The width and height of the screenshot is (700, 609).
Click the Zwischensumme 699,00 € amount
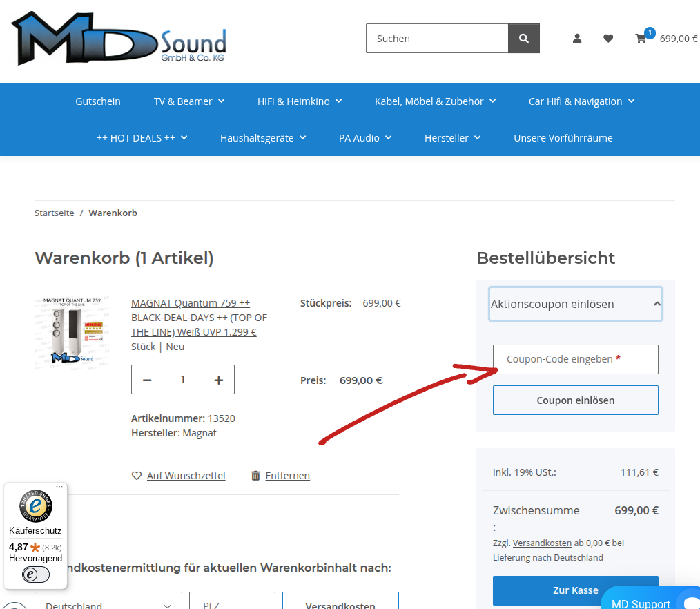636,510
